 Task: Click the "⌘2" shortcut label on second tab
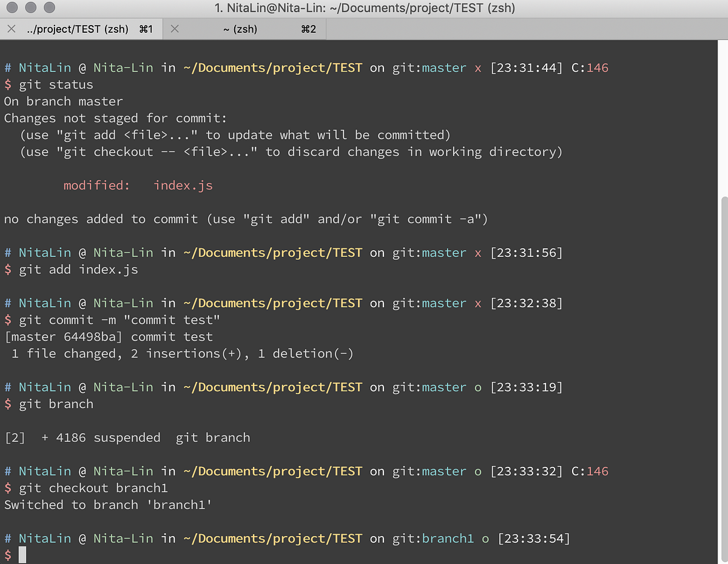coord(309,28)
